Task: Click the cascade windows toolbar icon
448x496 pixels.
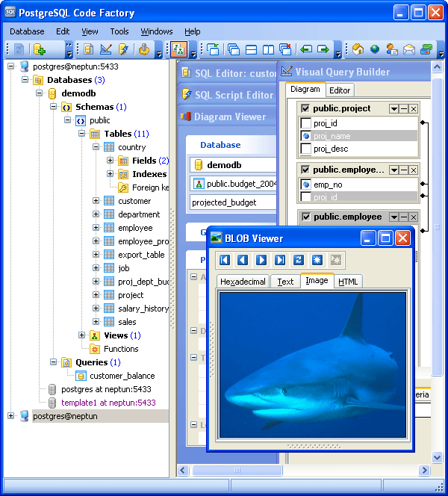Action: coord(234,49)
